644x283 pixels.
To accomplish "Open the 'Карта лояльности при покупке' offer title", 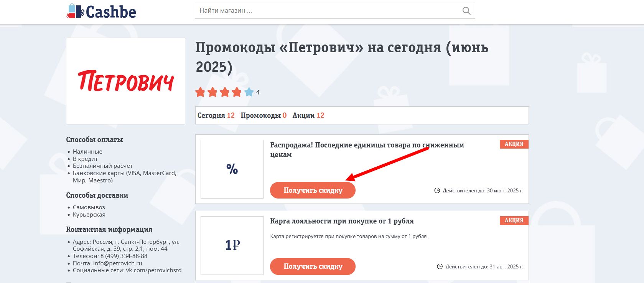I will pyautogui.click(x=342, y=221).
